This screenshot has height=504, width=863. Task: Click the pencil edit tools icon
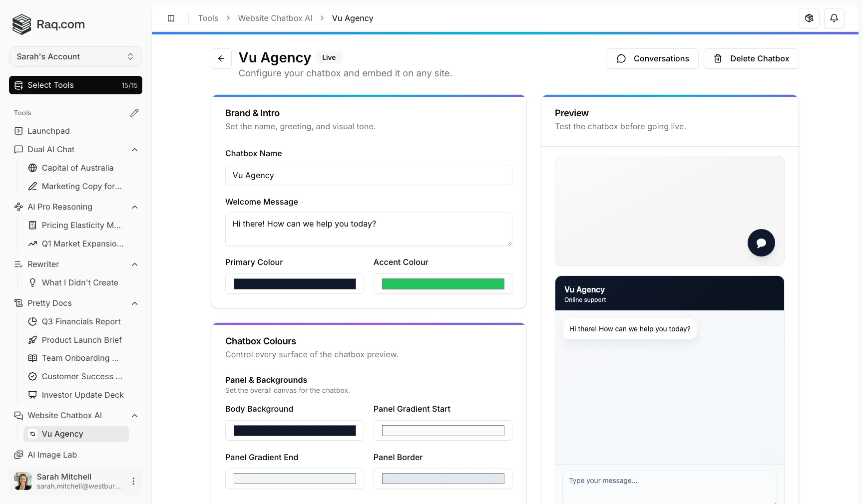point(134,113)
